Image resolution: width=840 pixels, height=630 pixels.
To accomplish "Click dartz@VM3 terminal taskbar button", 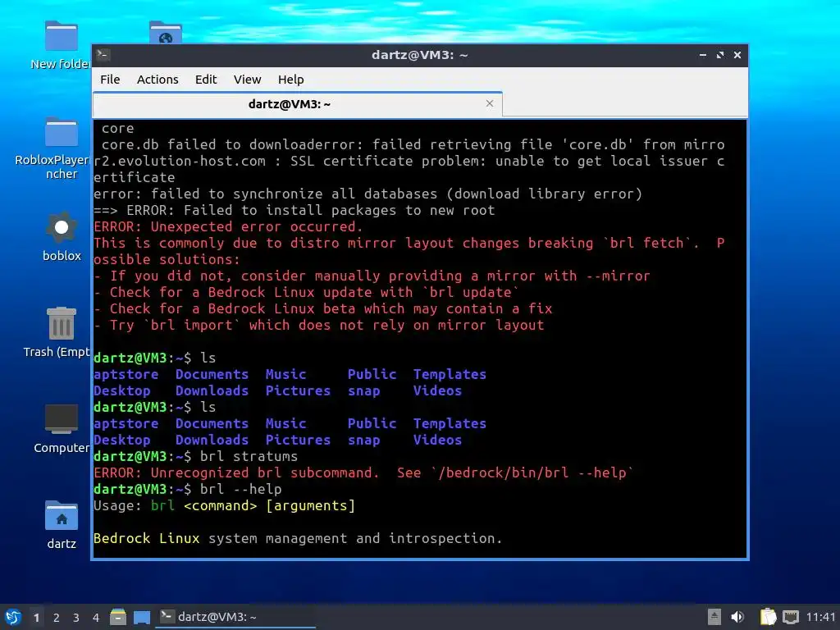I will point(235,617).
